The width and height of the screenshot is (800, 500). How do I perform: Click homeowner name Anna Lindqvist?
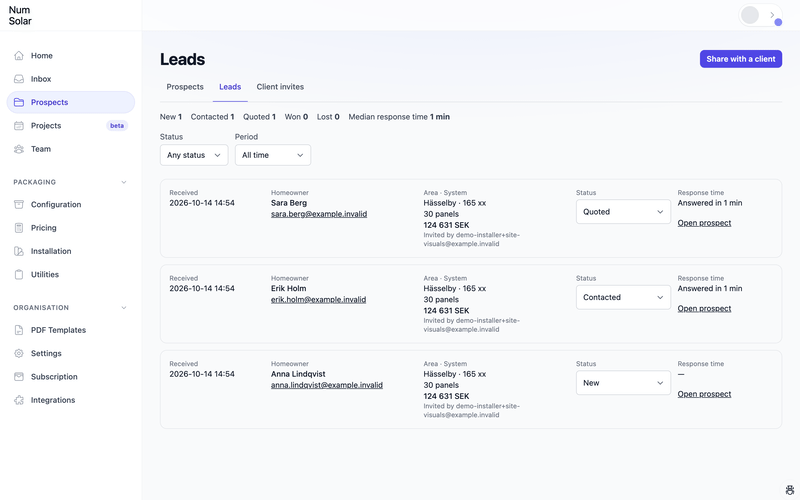tap(298, 374)
